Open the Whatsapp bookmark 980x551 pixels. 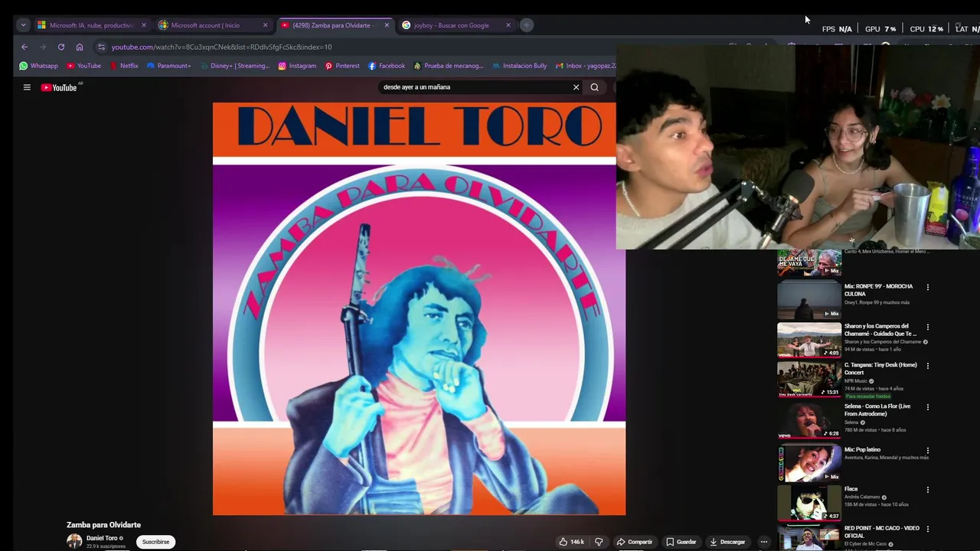[x=39, y=66]
